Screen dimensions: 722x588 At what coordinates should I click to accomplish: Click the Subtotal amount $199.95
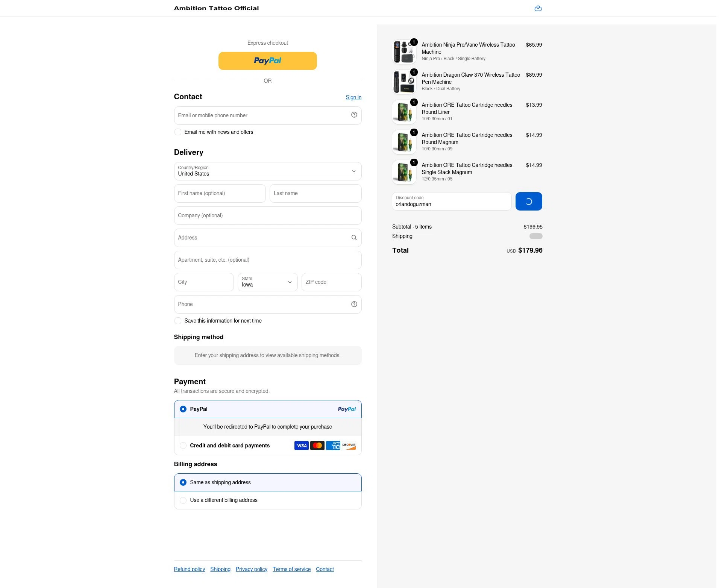[x=533, y=227]
